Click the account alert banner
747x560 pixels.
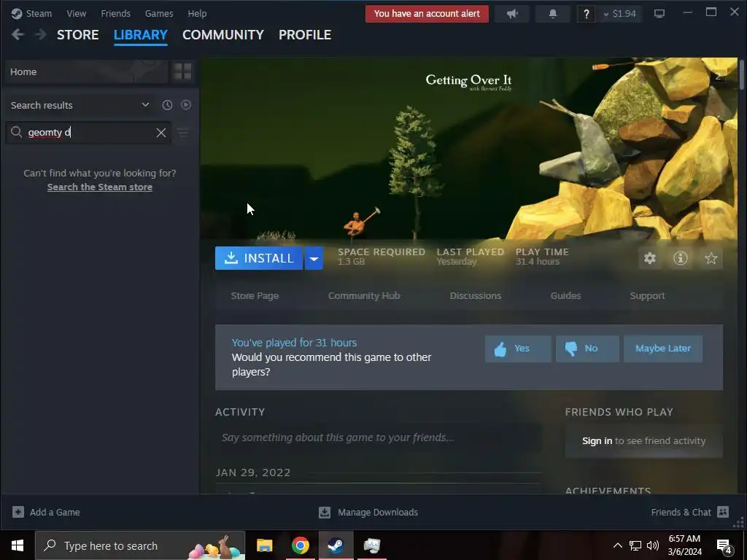[x=427, y=14]
